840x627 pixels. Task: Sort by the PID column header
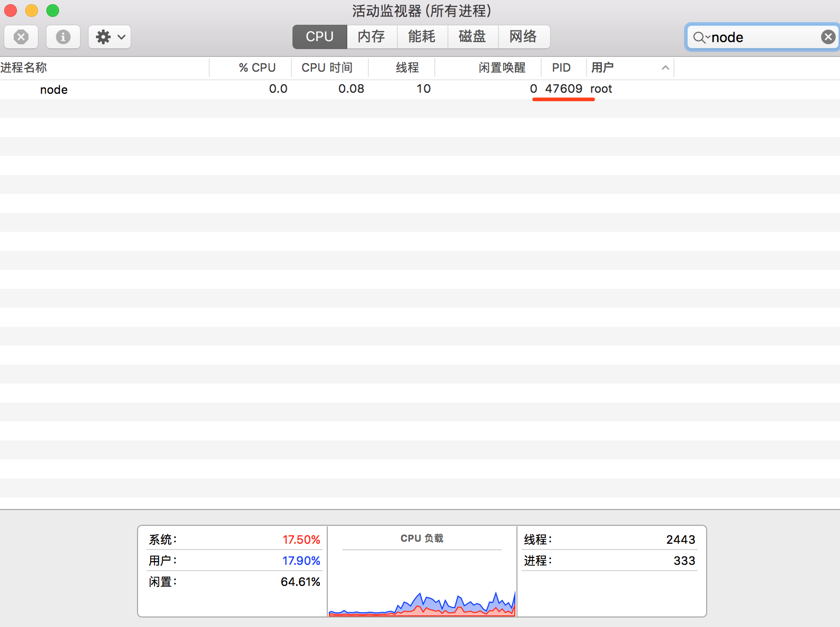[x=563, y=68]
